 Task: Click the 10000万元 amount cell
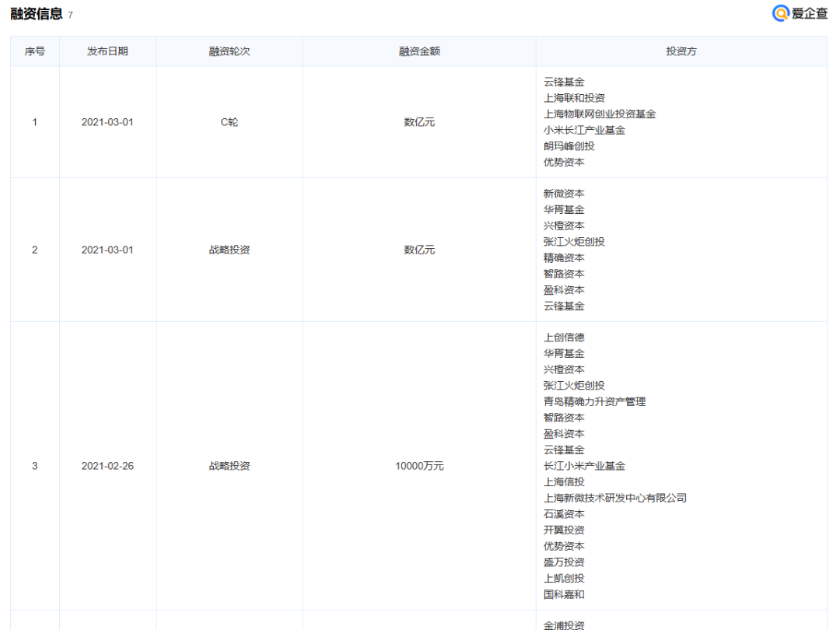tap(419, 466)
